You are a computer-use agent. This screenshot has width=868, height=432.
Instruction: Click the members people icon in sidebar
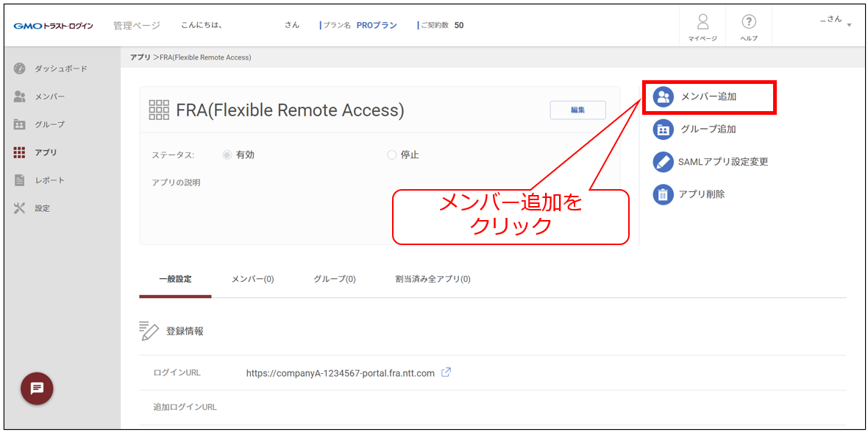(x=19, y=96)
